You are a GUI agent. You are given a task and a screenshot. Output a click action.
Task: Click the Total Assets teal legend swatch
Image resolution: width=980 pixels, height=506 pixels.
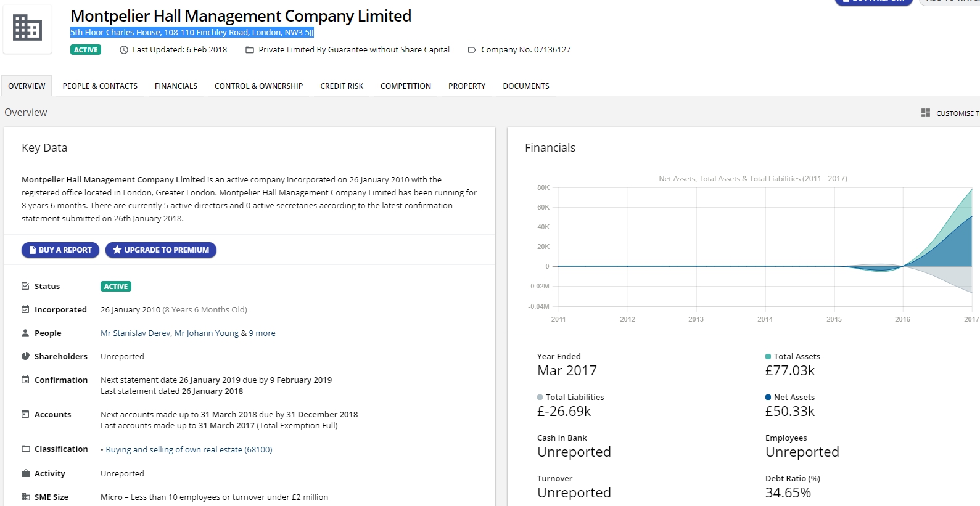click(x=768, y=357)
